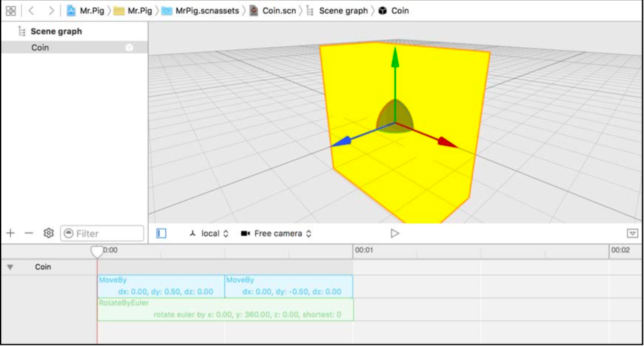Open the scene graph gear options
Image resolution: width=644 pixels, height=346 pixels.
(x=48, y=233)
